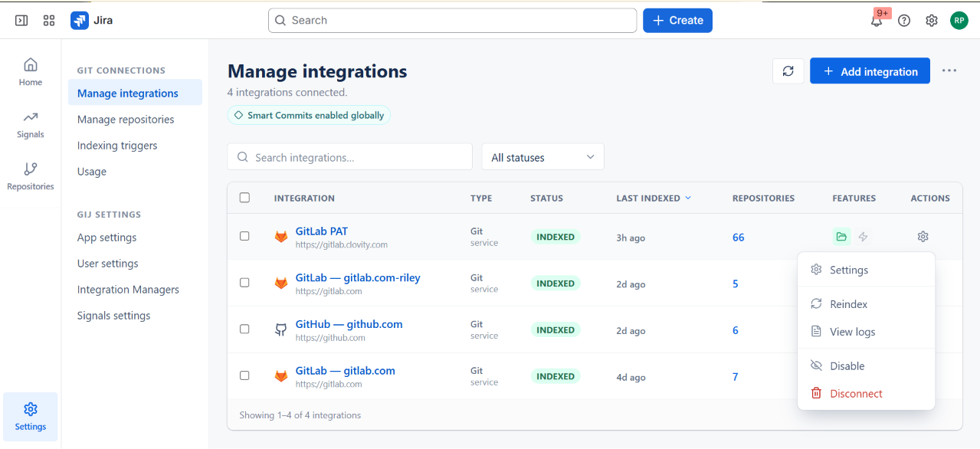Choose Disable from the actions menu
Viewport: 980px width, 449px height.
[866, 366]
